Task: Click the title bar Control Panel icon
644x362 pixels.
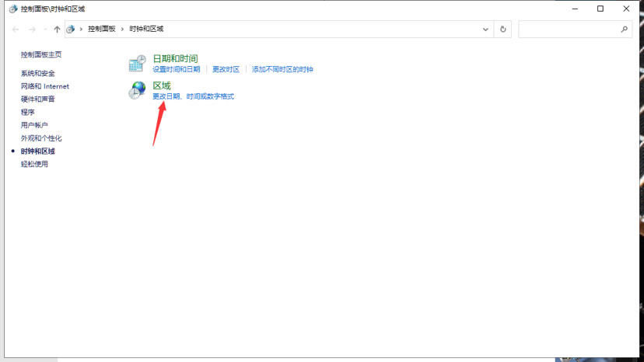Action: 12,9
